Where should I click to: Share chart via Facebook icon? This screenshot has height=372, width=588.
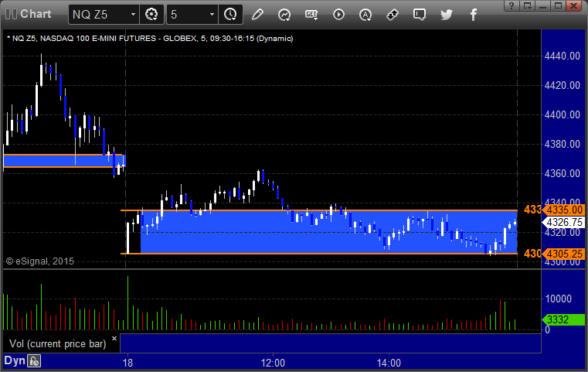[473, 15]
